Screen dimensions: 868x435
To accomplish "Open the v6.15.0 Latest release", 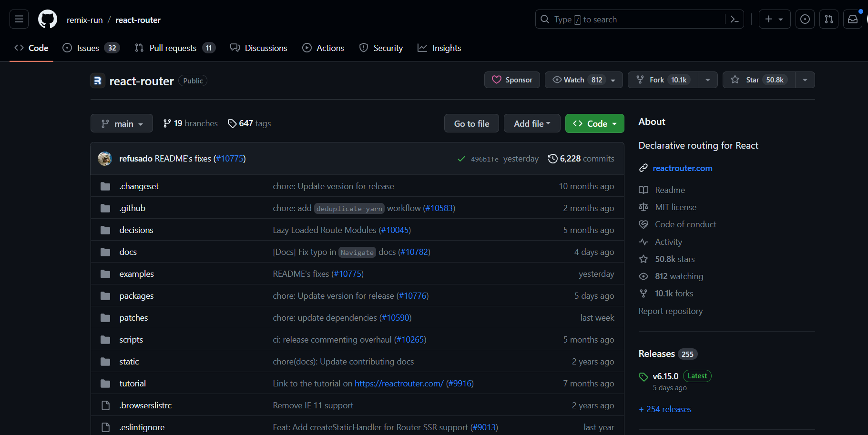I will click(x=666, y=375).
